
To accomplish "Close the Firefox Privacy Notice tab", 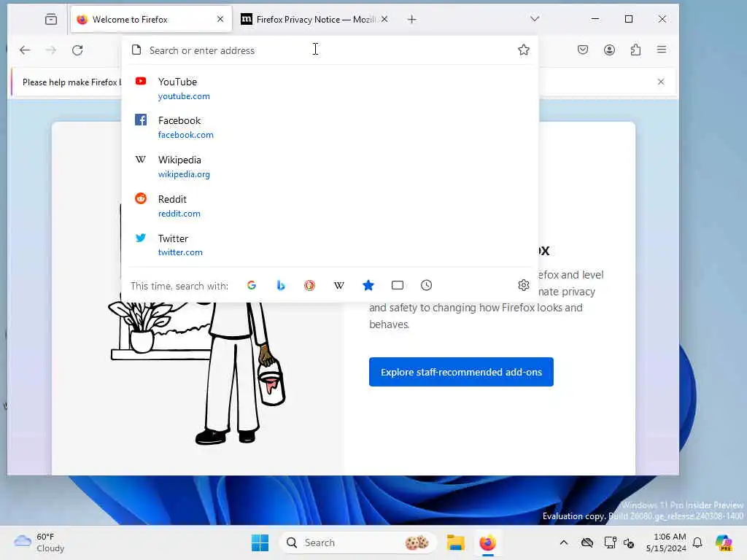I will pyautogui.click(x=384, y=19).
